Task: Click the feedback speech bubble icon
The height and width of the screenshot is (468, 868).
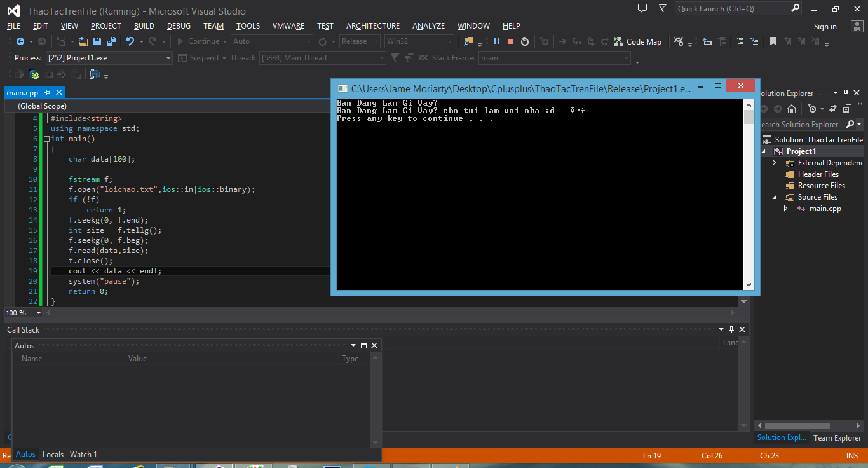Action: pyautogui.click(x=642, y=9)
